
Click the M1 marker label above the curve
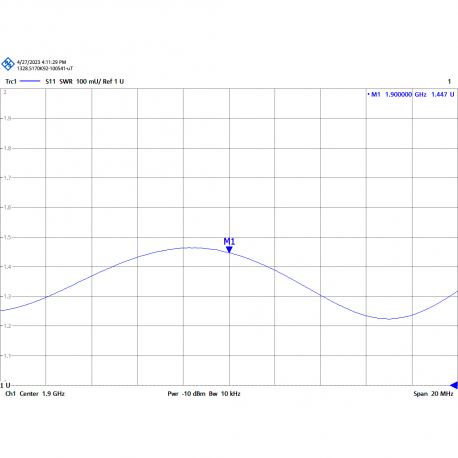pyautogui.click(x=229, y=241)
